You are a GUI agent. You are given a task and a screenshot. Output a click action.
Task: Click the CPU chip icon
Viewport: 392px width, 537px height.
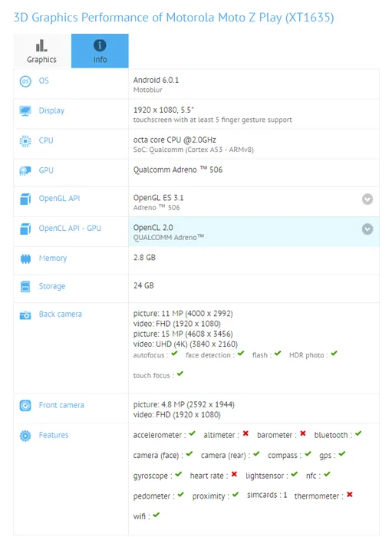coord(25,140)
